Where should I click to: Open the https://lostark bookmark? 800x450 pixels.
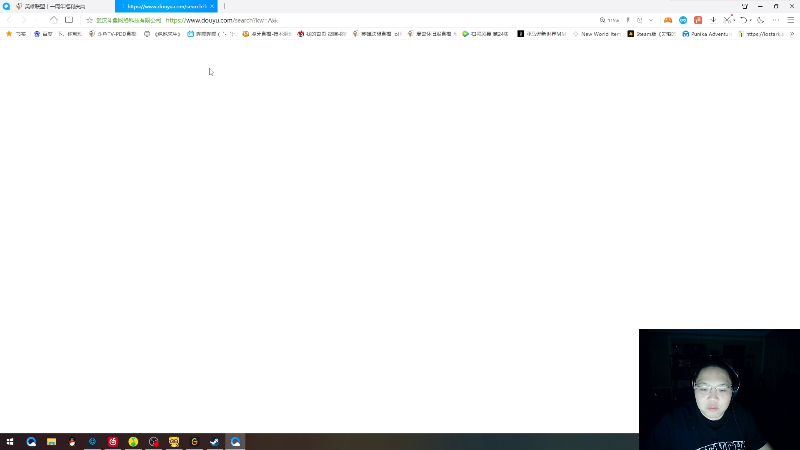point(761,34)
